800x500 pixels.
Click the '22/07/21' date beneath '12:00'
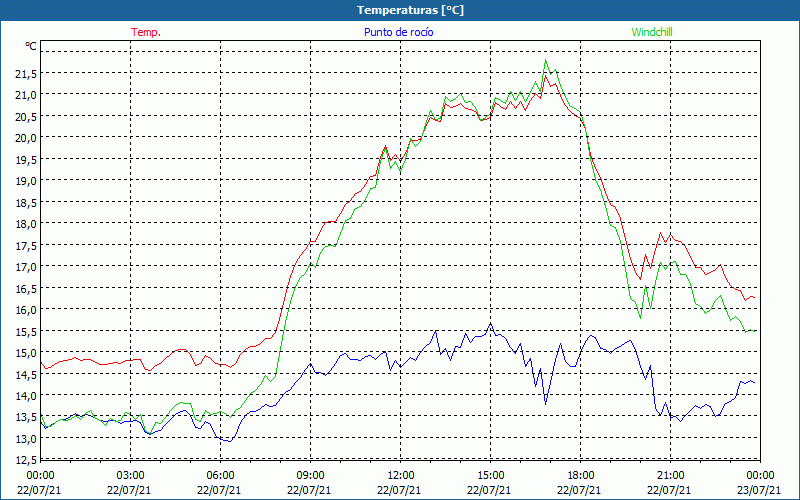tap(399, 490)
